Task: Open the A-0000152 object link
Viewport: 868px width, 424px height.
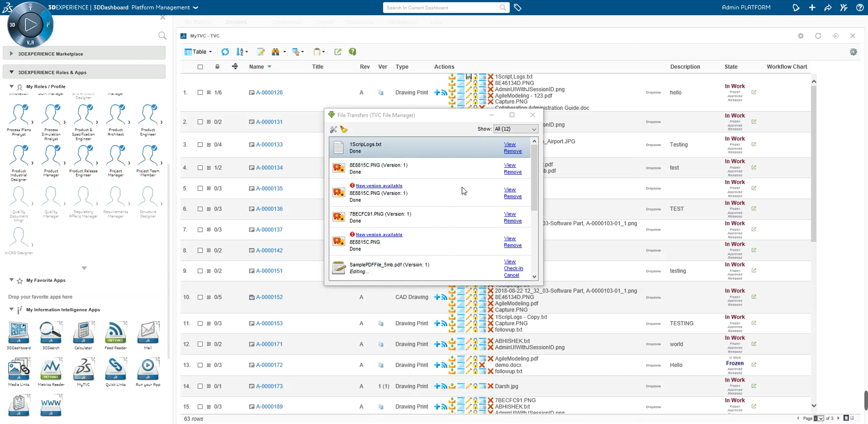Action: point(269,297)
